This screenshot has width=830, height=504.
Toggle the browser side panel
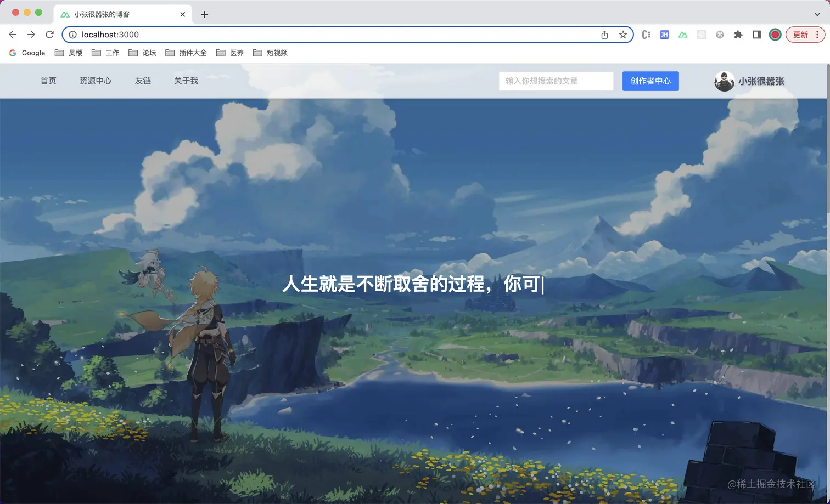tap(756, 35)
